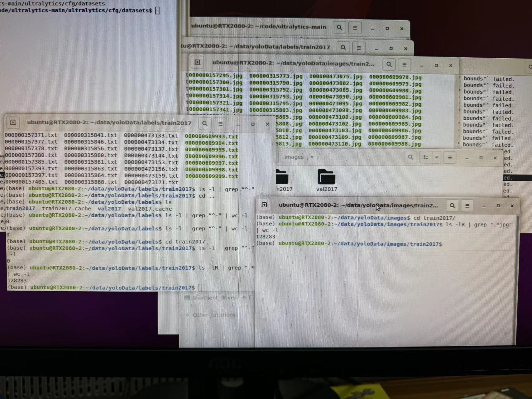
Task: Click 000000315868.txt in the labels listing
Action: coord(91,182)
